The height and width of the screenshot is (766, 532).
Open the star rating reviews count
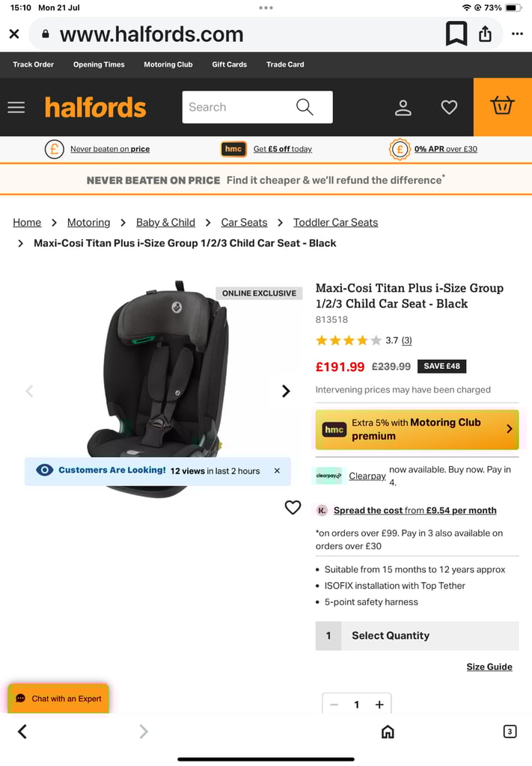pyautogui.click(x=406, y=340)
